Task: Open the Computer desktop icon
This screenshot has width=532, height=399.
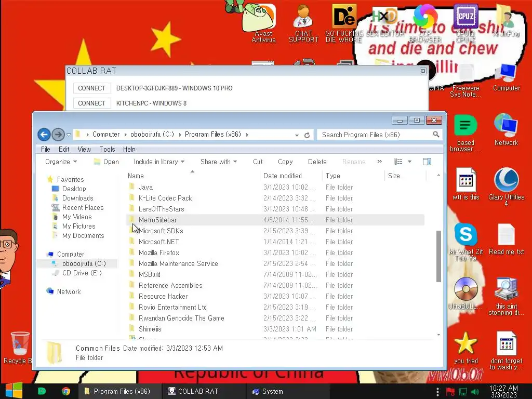Action: pos(506,77)
